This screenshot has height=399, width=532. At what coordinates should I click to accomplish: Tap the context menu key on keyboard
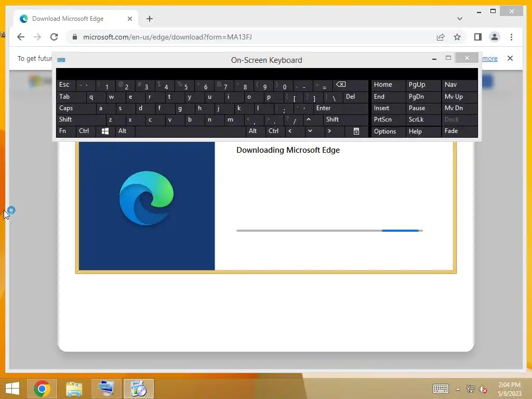click(x=356, y=131)
